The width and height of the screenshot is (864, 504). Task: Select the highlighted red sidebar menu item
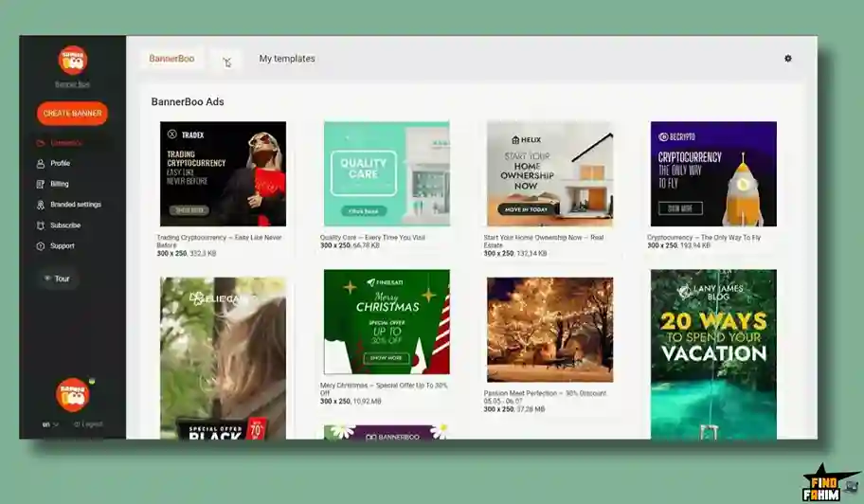[65, 143]
